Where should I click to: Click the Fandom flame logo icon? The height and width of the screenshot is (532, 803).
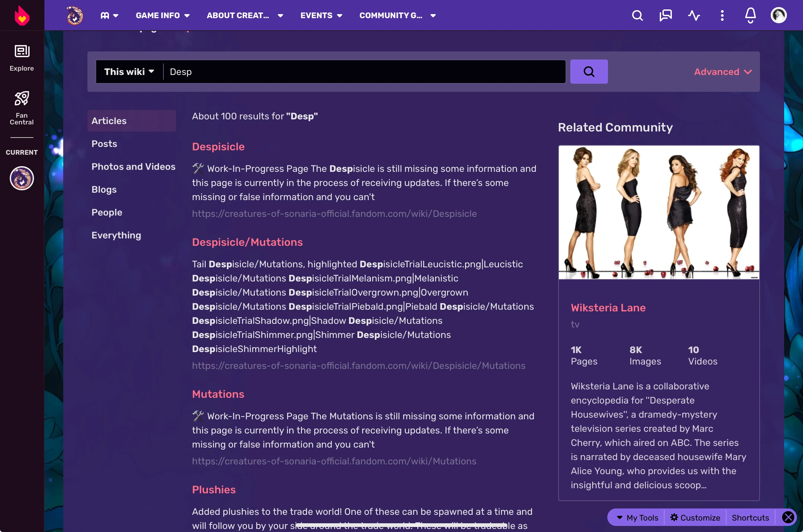pyautogui.click(x=22, y=15)
